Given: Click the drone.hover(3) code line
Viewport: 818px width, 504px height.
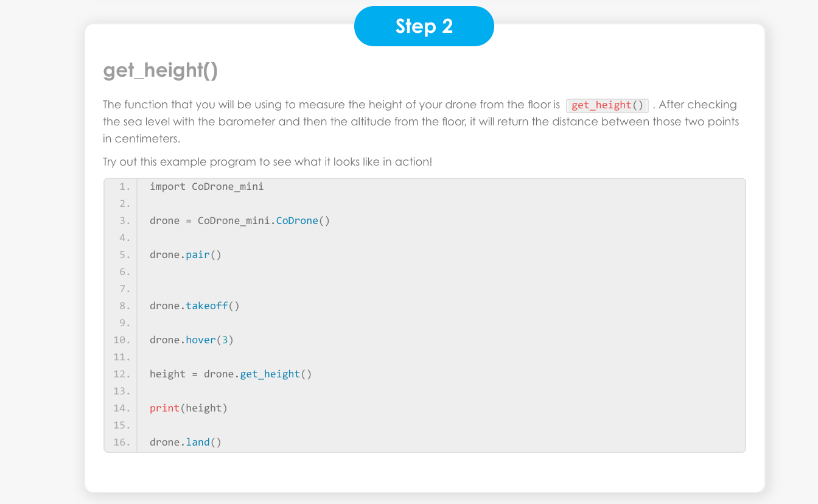Looking at the screenshot, I should [191, 340].
